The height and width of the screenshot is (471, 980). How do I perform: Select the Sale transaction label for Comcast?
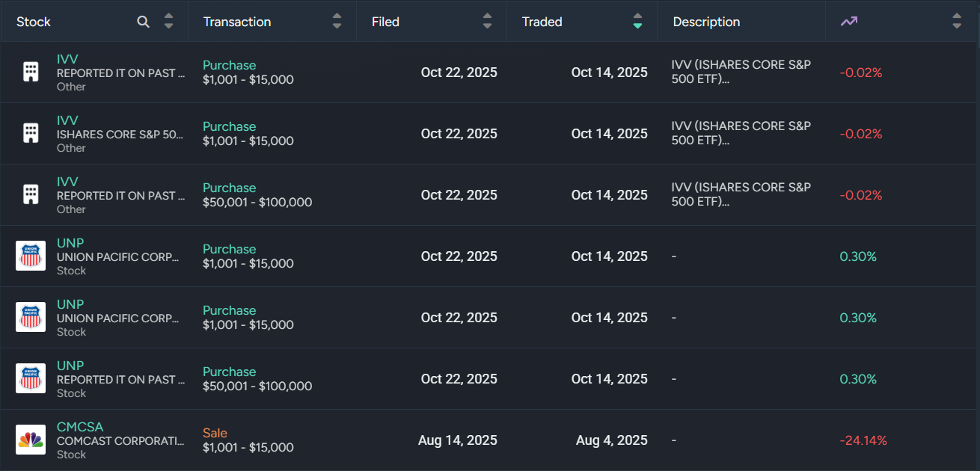[215, 433]
